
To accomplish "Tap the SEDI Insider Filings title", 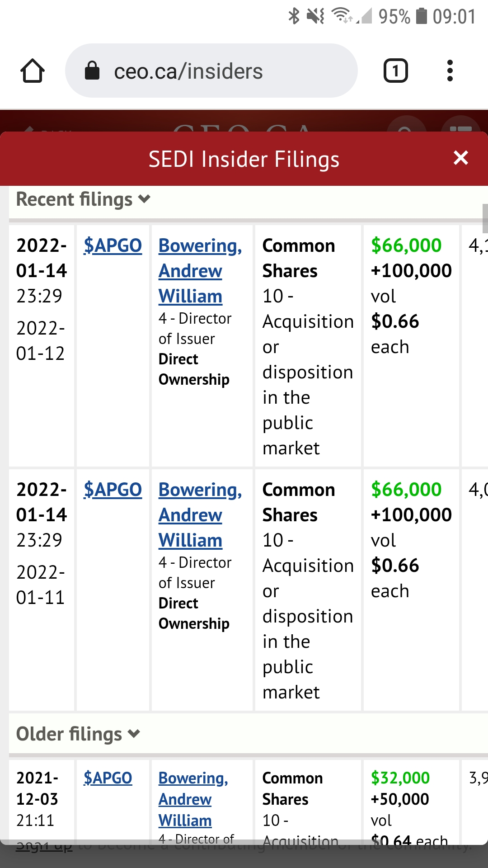I will click(x=244, y=159).
